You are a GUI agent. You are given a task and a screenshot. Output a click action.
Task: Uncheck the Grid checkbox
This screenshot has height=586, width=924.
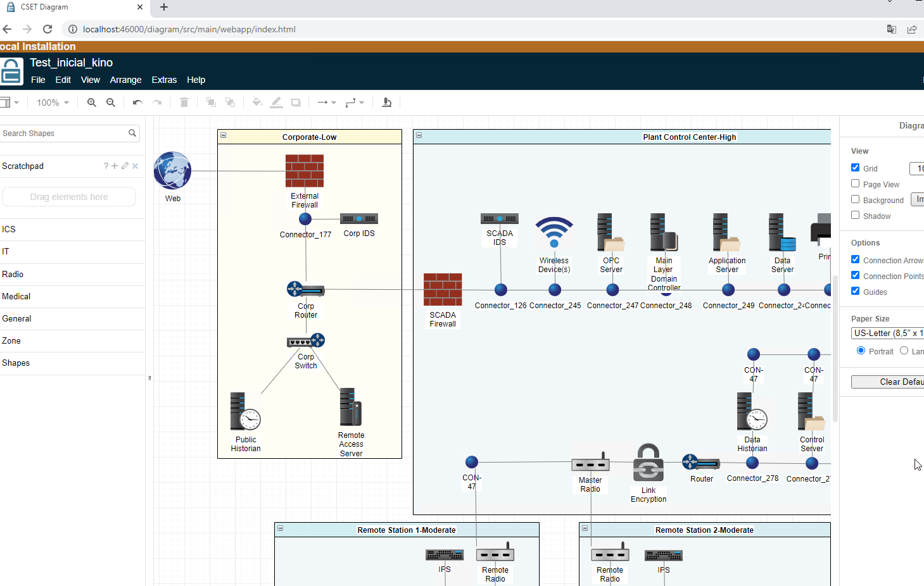pos(856,168)
